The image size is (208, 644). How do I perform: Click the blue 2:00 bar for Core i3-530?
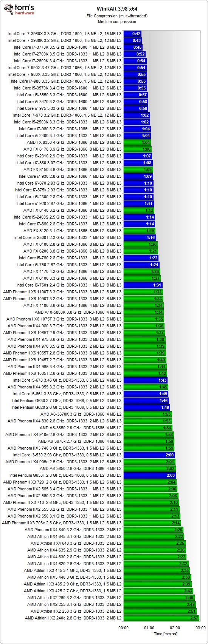[x=149, y=455]
